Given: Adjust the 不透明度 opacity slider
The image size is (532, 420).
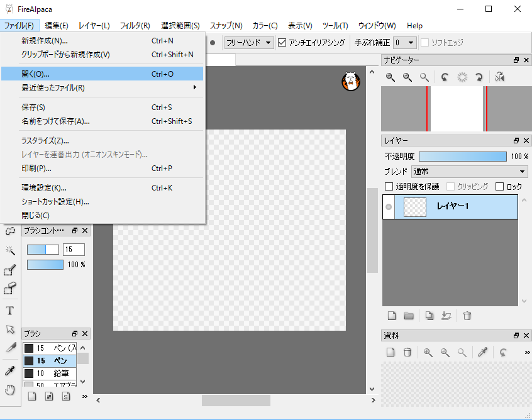Looking at the screenshot, I should click(462, 156).
